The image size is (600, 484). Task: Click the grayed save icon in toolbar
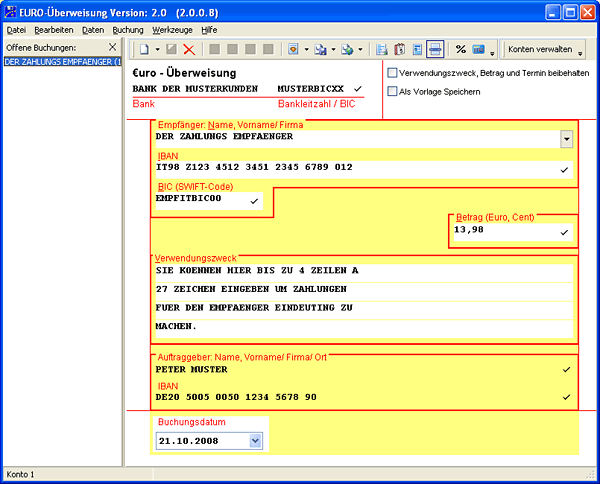pos(171,49)
